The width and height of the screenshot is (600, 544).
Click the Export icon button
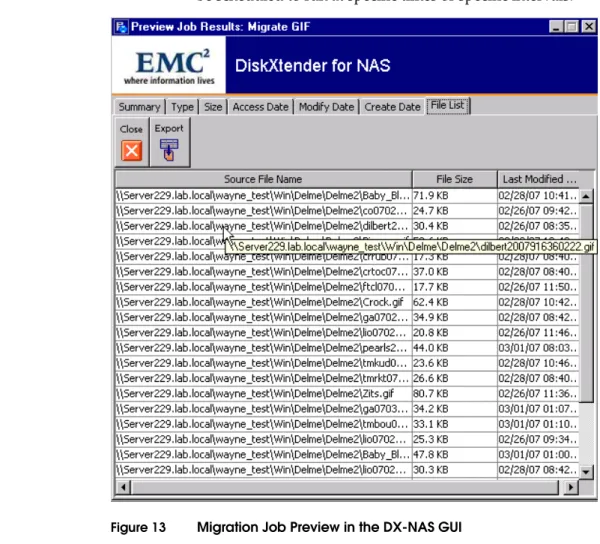(x=169, y=142)
